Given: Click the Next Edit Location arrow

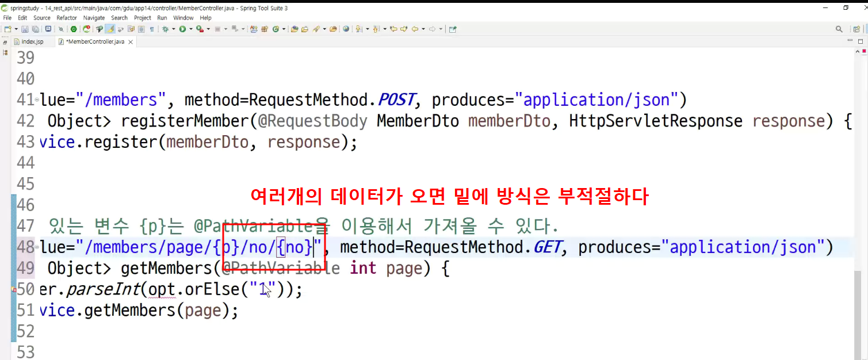Looking at the screenshot, I should (404, 29).
